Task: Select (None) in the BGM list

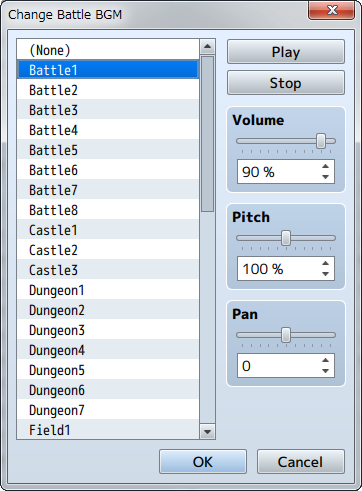Action: pos(108,50)
